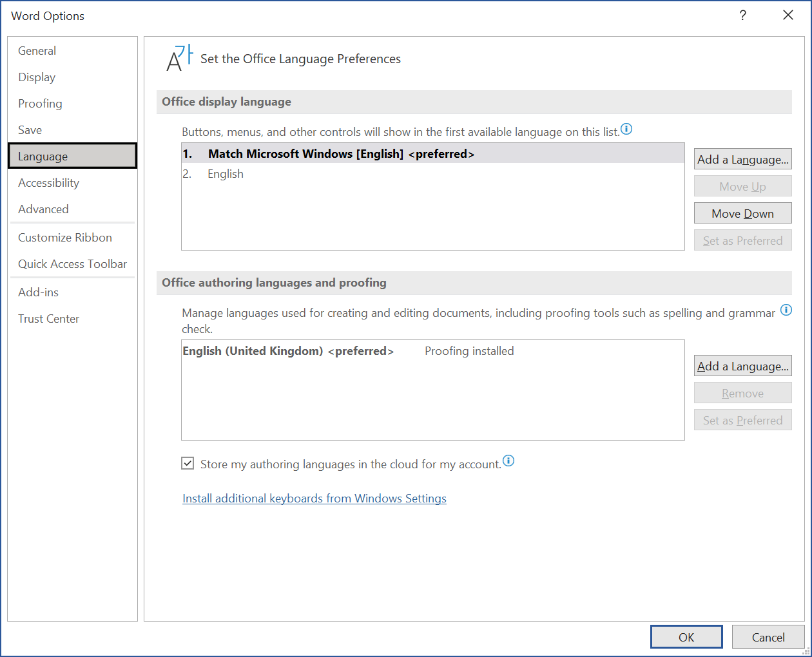Viewport: 812px width, 657px height.
Task: Select Match Microsoft Windows [English] list entry
Action: coord(433,153)
